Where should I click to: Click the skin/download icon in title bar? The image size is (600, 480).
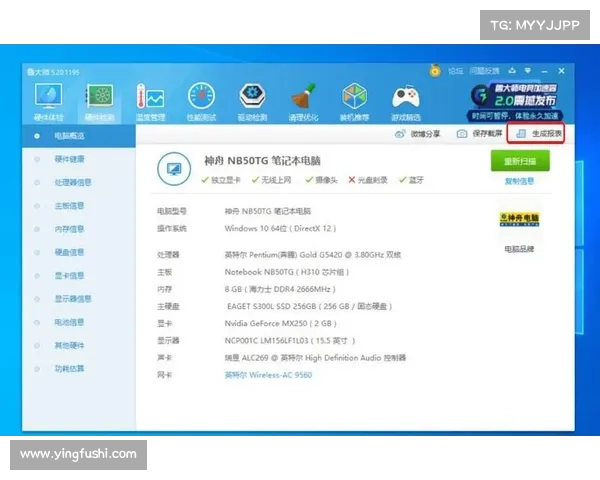pyautogui.click(x=512, y=70)
